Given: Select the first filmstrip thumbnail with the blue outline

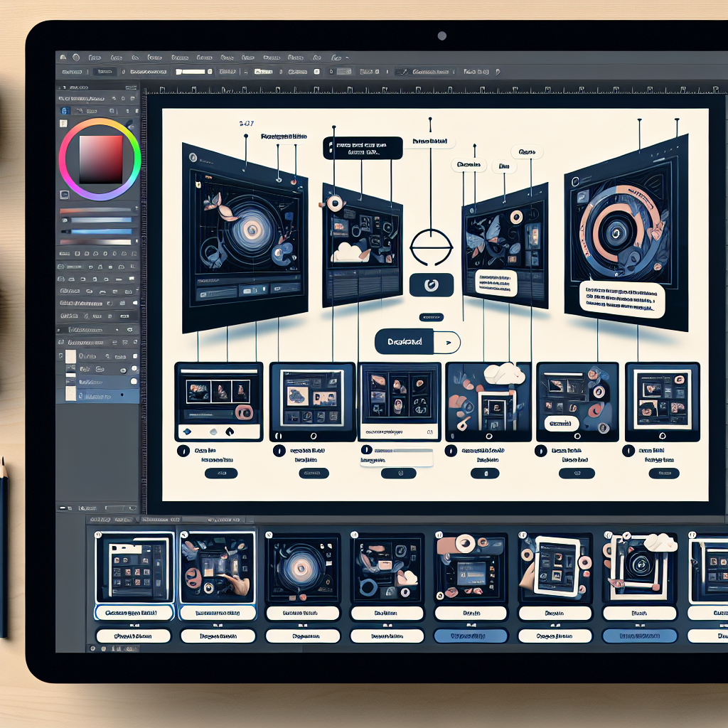Looking at the screenshot, I should point(134,567).
